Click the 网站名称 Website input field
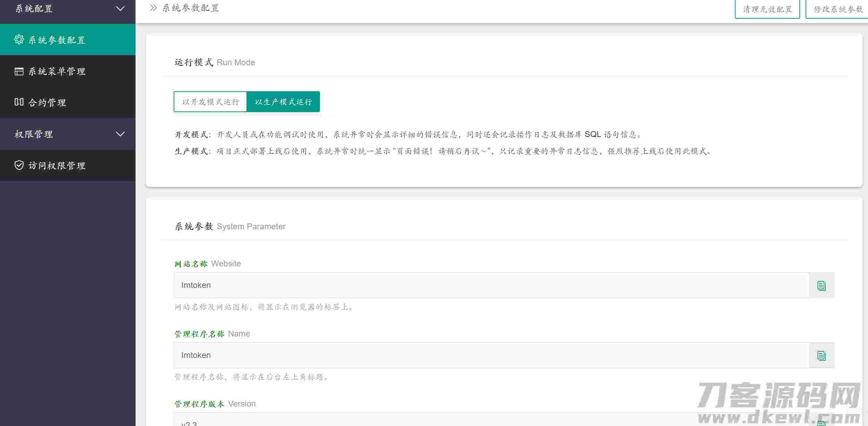Viewport: 868px width, 426px height. pos(491,285)
